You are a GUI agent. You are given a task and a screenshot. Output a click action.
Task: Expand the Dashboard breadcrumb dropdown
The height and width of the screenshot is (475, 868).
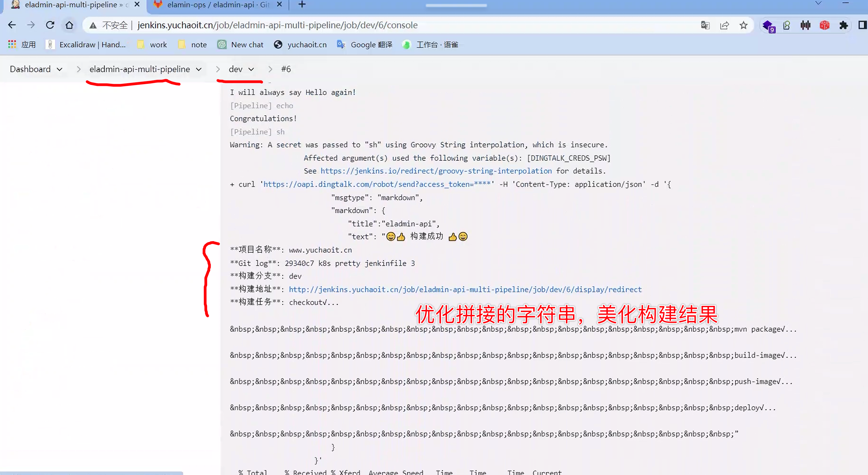pyautogui.click(x=60, y=69)
